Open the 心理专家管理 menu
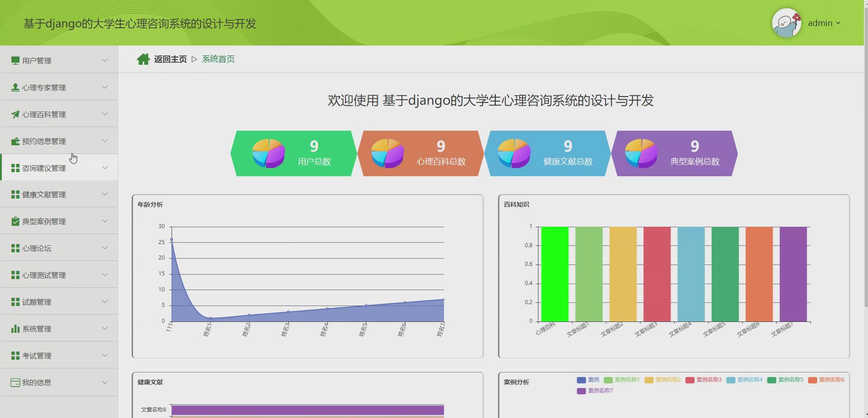868x418 pixels. tap(59, 87)
